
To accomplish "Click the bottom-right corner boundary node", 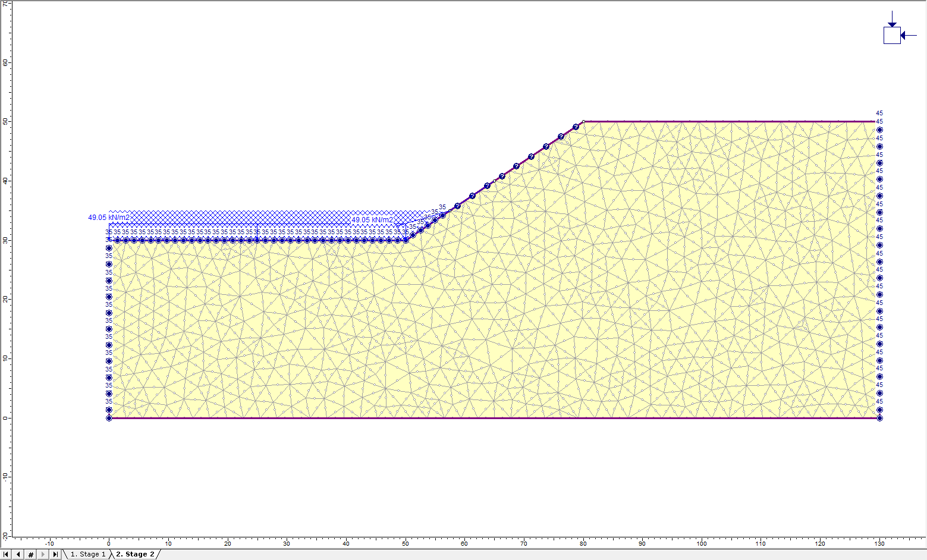I will (x=879, y=418).
